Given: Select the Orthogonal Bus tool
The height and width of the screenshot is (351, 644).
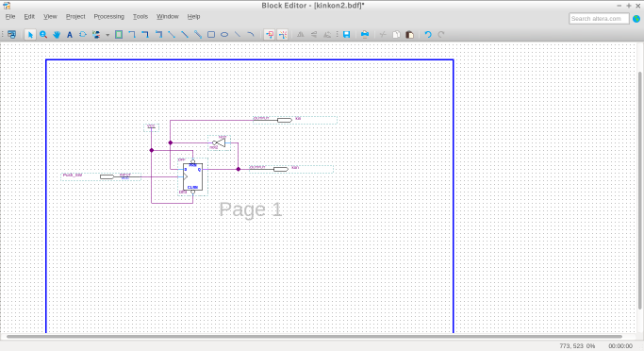Looking at the screenshot, I should pyautogui.click(x=145, y=35).
